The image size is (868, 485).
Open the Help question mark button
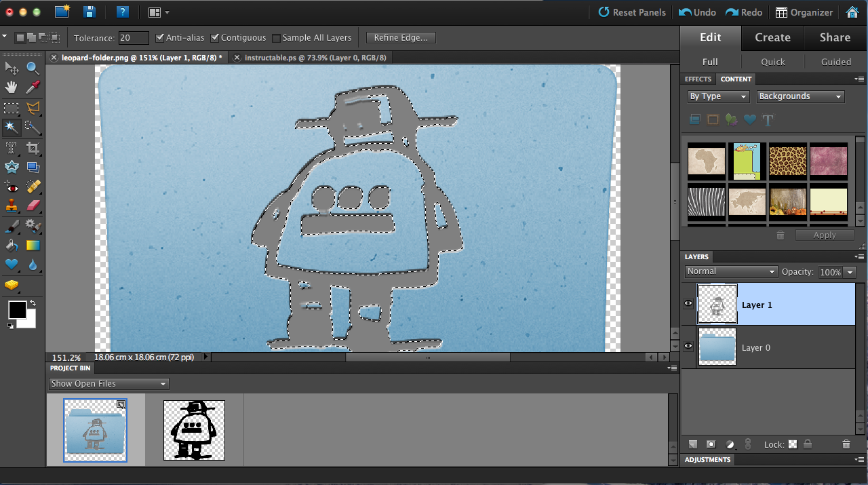pos(122,12)
